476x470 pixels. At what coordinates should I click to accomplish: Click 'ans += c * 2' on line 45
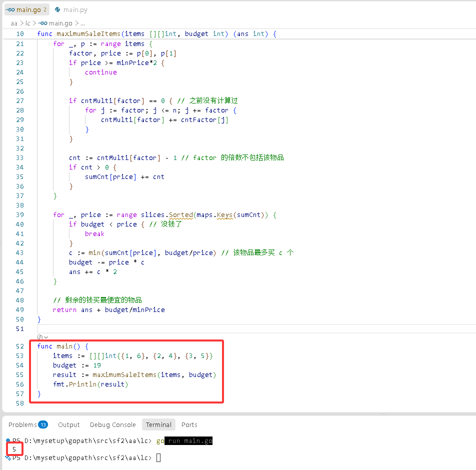click(93, 272)
